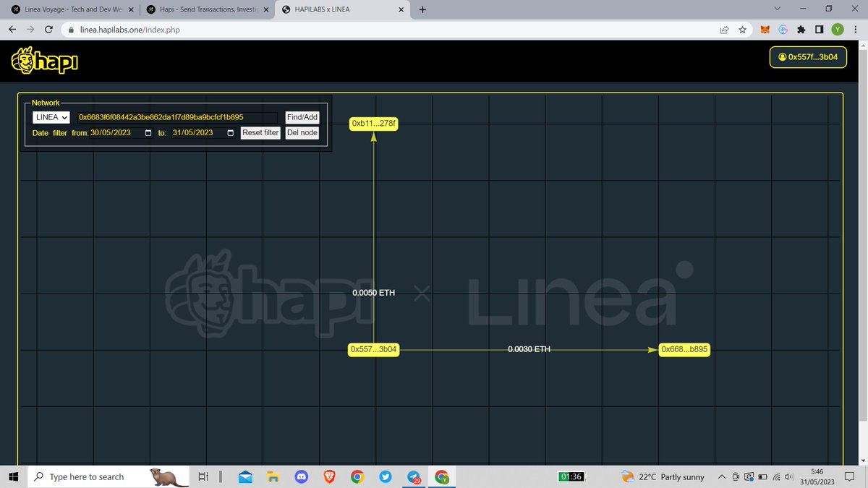Open the Windows Start menu
This screenshot has height=488, width=868.
pos(13,476)
